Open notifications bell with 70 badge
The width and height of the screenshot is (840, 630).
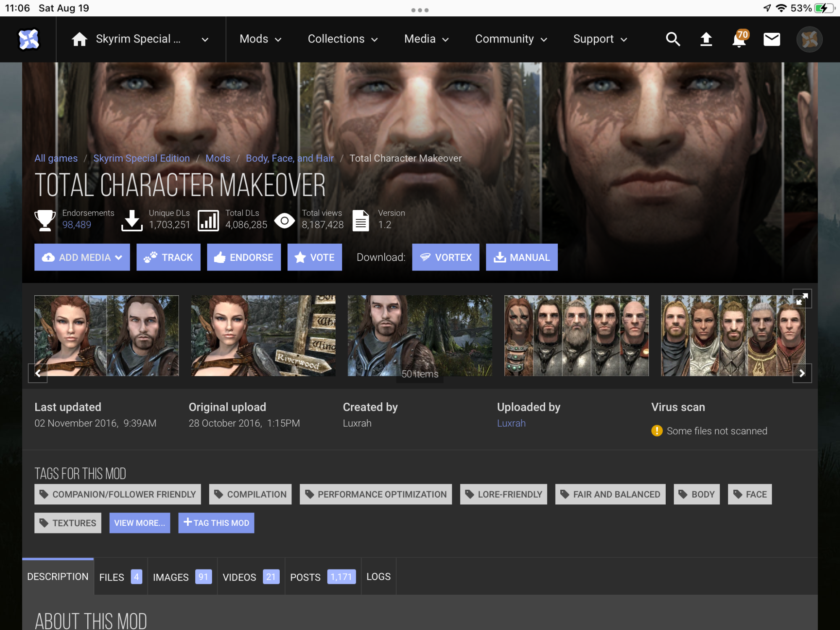tap(740, 39)
